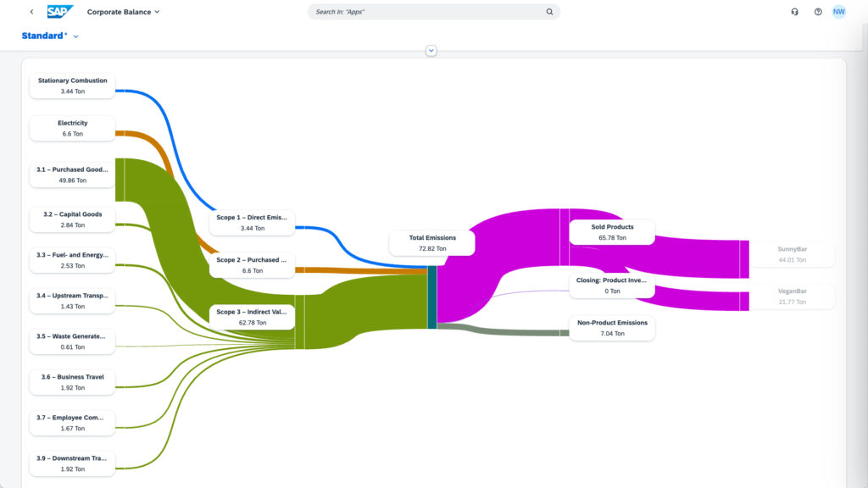The height and width of the screenshot is (488, 868).
Task: Open the NW user profile avatar
Action: [838, 12]
